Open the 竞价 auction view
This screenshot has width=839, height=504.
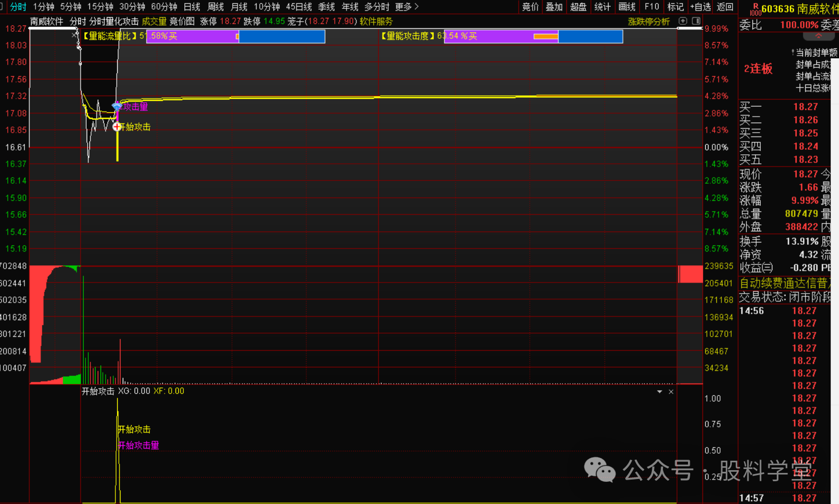(530, 7)
